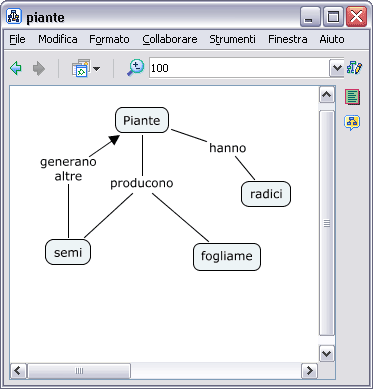
Task: Open the green list view icon
Action: 352,97
